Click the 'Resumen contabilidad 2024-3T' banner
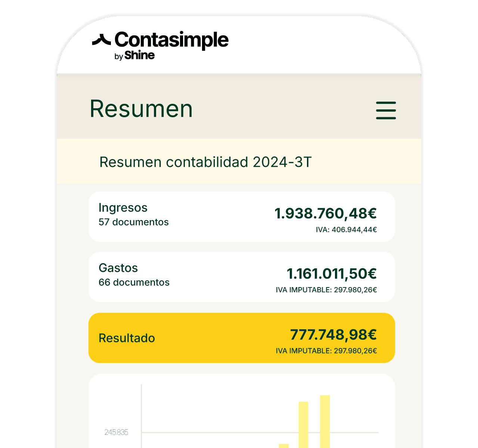The width and height of the screenshot is (478, 448). 239,161
